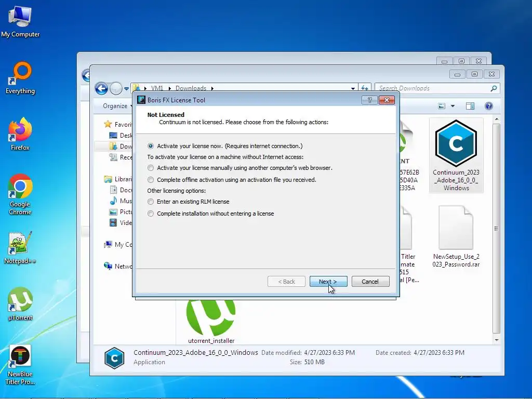This screenshot has height=399, width=532.
Task: Expand address bar history dropdown arrow
Action: [353, 88]
